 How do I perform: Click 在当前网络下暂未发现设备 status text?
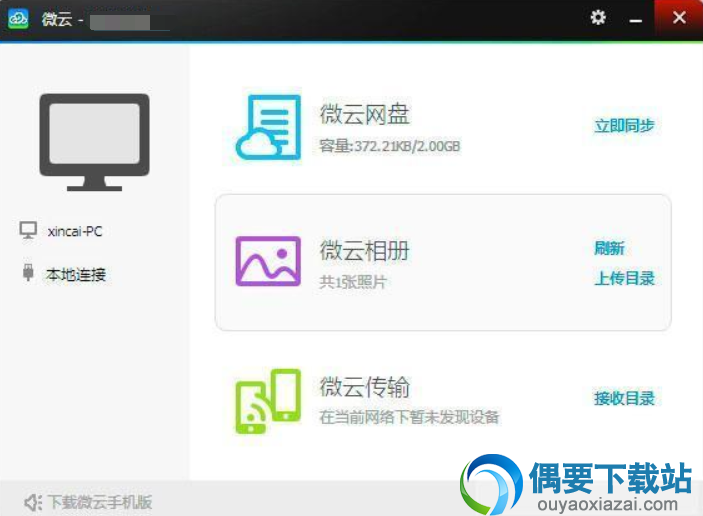pyautogui.click(x=409, y=417)
